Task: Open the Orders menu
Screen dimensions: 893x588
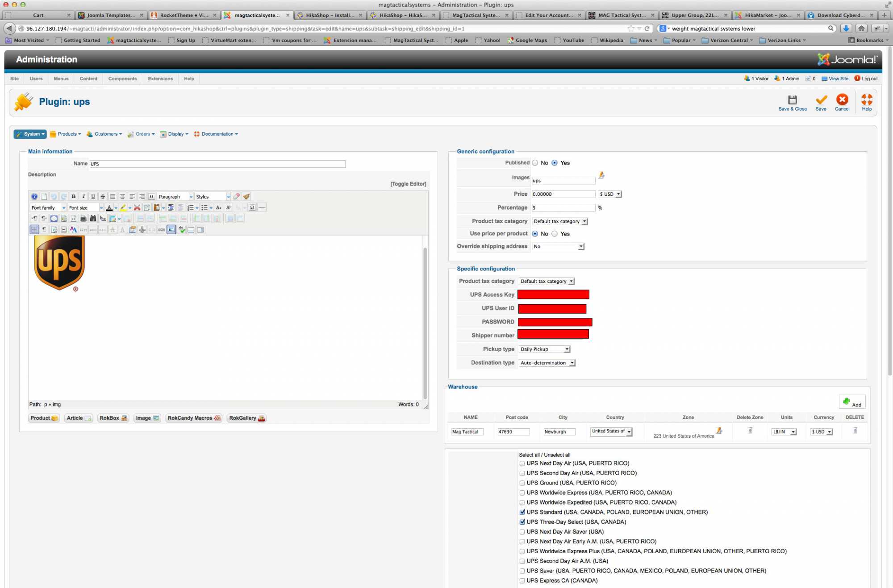Action: (143, 134)
